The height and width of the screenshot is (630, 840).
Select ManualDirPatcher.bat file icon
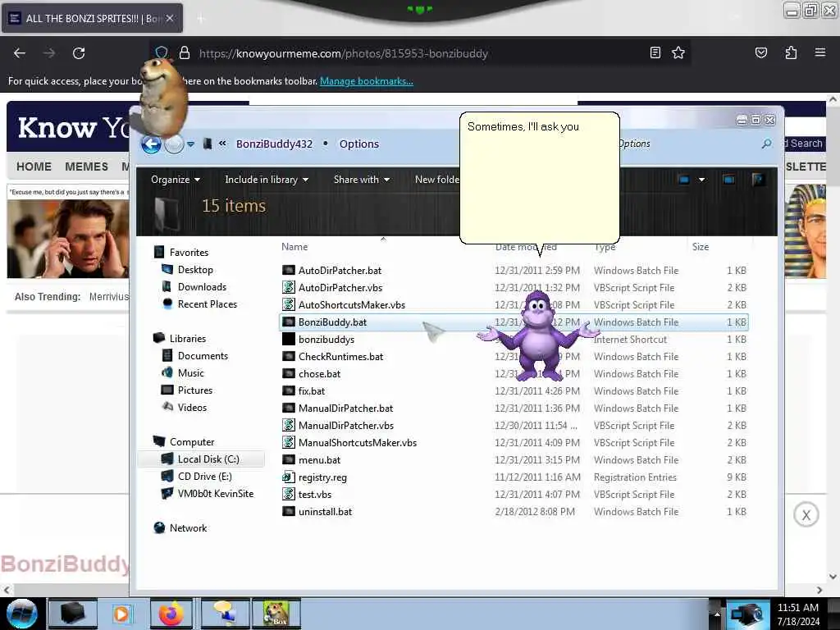[289, 408]
